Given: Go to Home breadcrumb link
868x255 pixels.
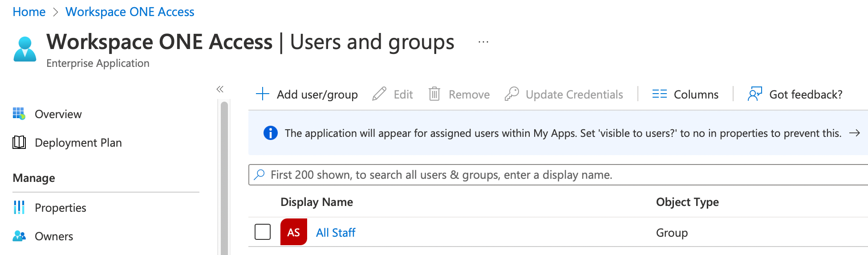Looking at the screenshot, I should click(x=29, y=12).
